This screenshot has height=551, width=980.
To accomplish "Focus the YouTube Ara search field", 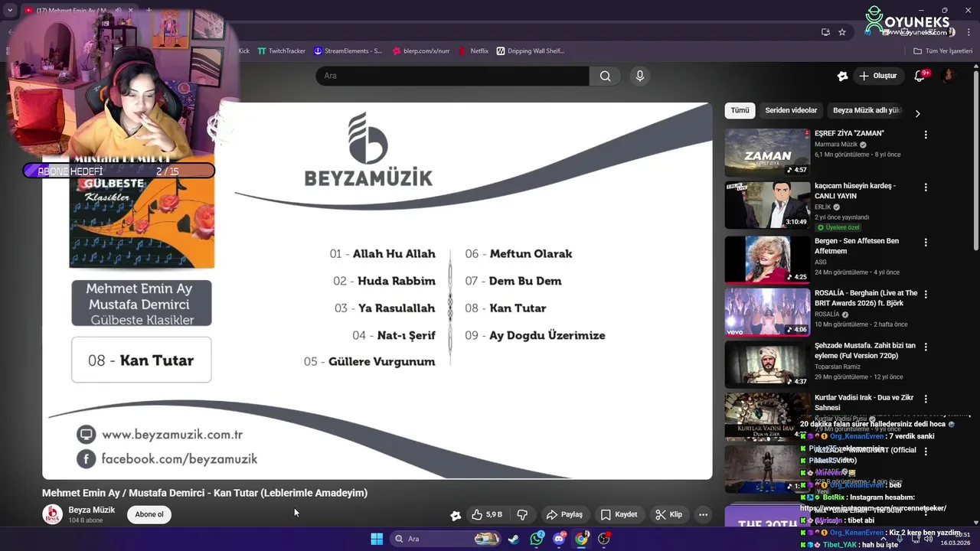I will [x=452, y=76].
